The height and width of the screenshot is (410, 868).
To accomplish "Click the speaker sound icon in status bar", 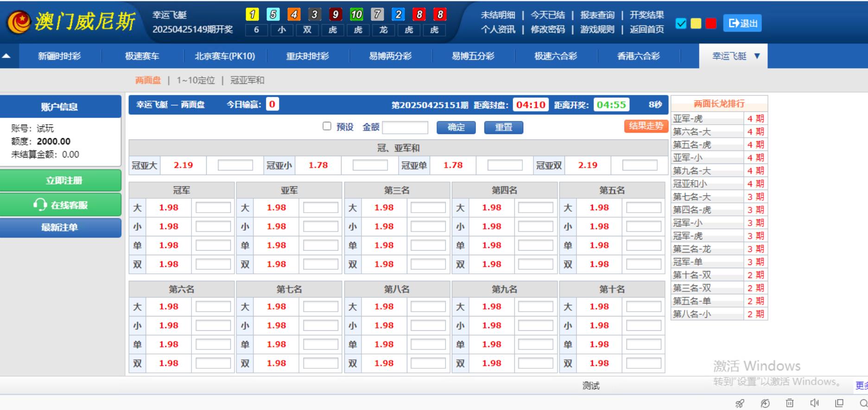I will coord(814,403).
